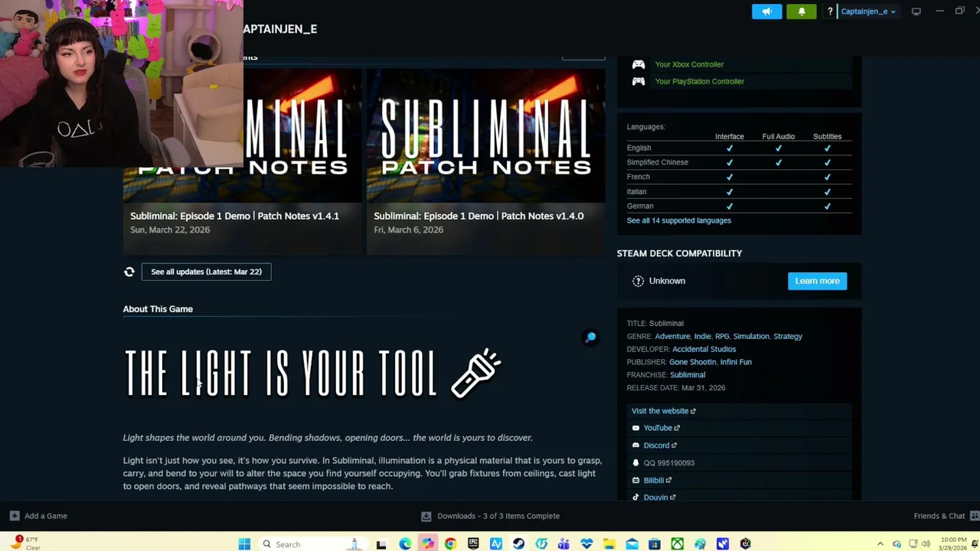Open Friends & Chat
This screenshot has width=980, height=551.
[x=945, y=516]
